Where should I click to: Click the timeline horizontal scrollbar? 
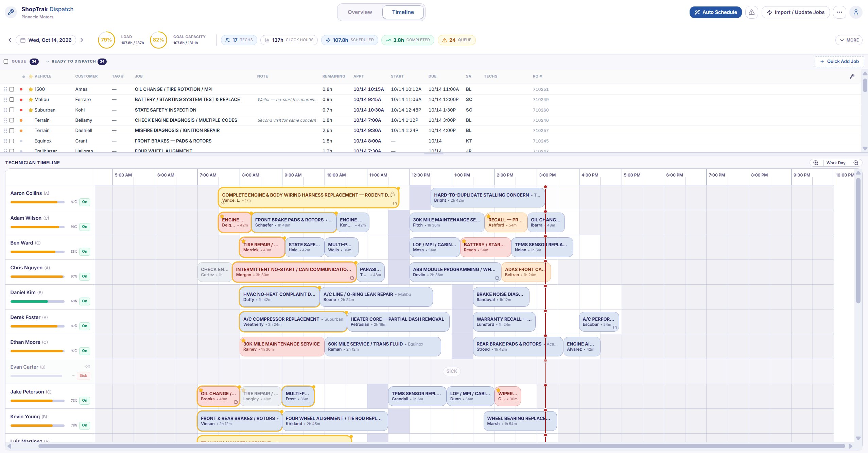tap(442, 446)
